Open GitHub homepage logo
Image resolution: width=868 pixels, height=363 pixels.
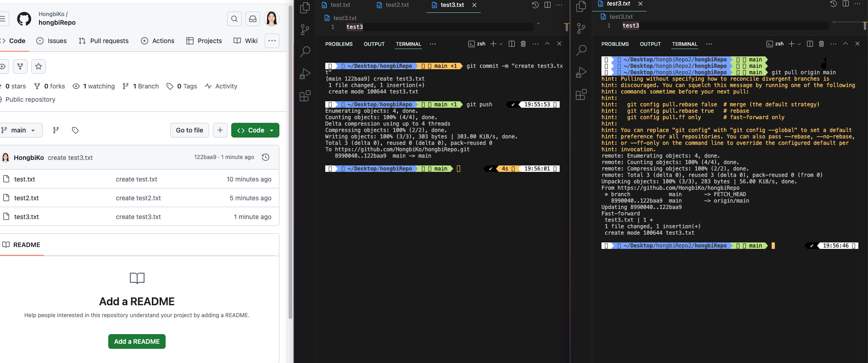tap(24, 19)
